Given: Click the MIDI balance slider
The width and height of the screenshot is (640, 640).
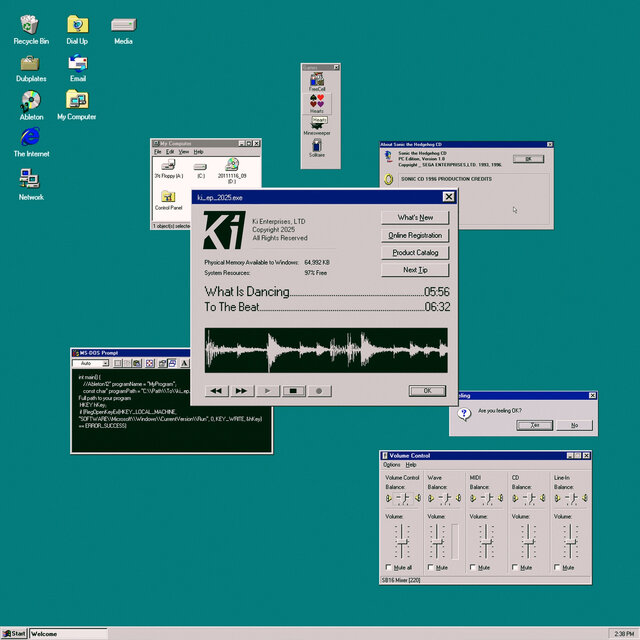Looking at the screenshot, I should (487, 498).
